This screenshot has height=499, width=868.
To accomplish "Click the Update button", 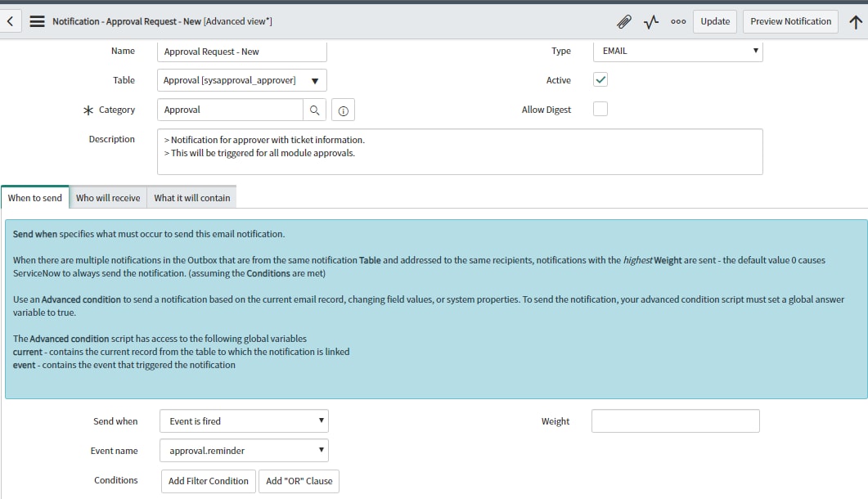I will 715,21.
